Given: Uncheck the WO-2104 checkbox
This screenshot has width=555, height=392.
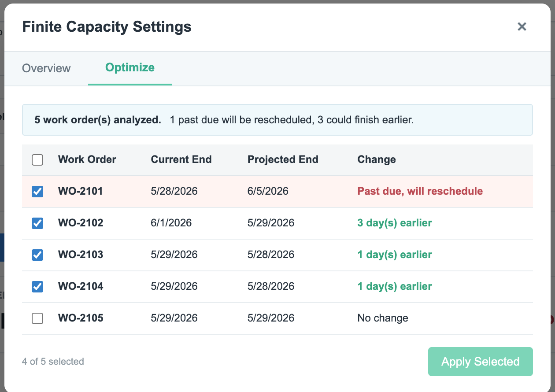Looking at the screenshot, I should point(37,287).
